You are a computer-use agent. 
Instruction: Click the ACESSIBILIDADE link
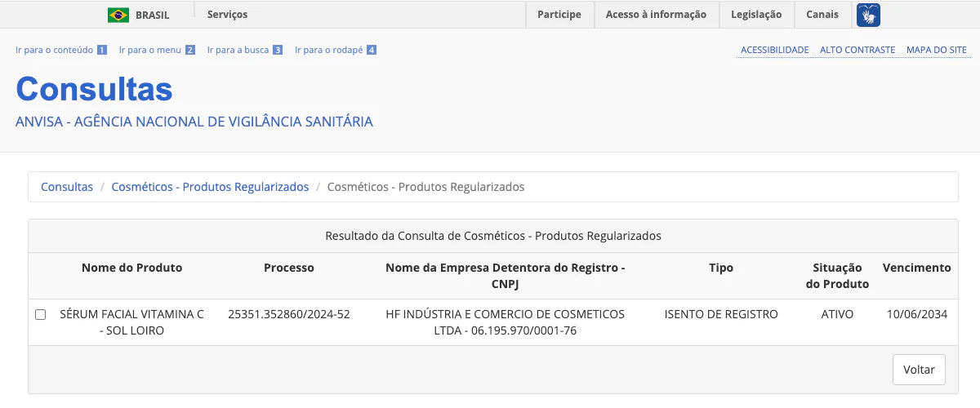pyautogui.click(x=774, y=51)
